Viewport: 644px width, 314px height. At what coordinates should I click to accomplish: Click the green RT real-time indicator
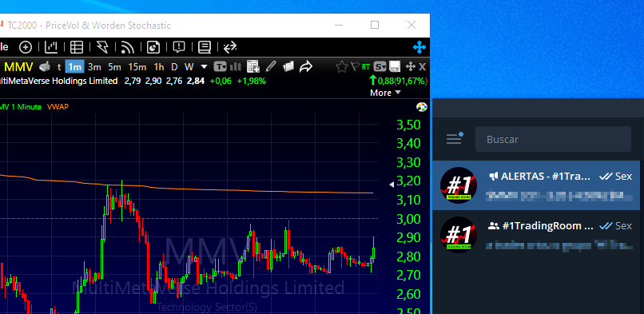click(365, 66)
